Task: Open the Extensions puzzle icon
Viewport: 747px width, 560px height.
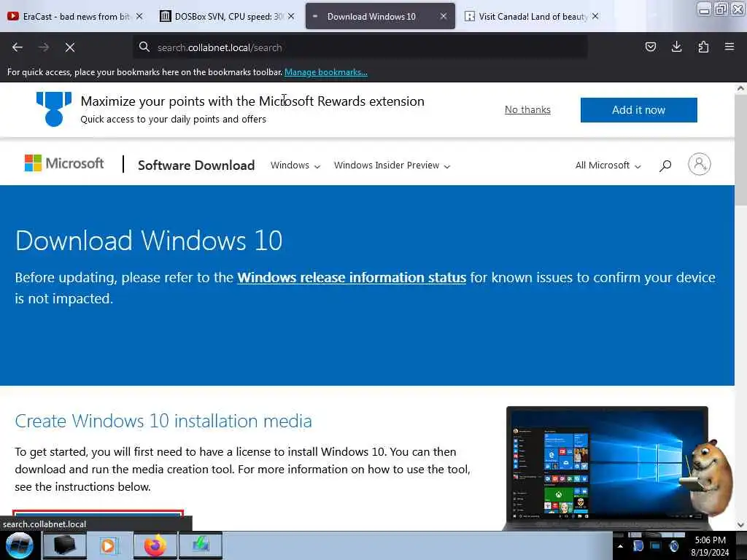Action: coord(703,47)
